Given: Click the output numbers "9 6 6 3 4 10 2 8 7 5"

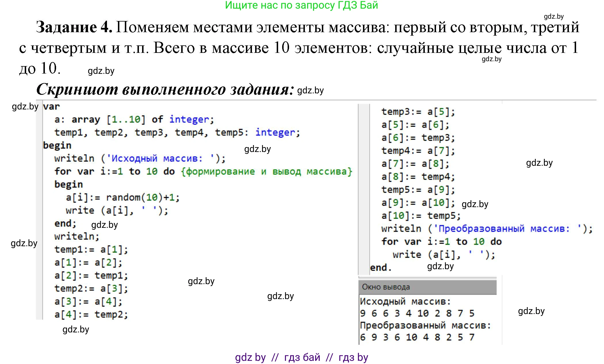Looking at the screenshot, I should point(417,313).
